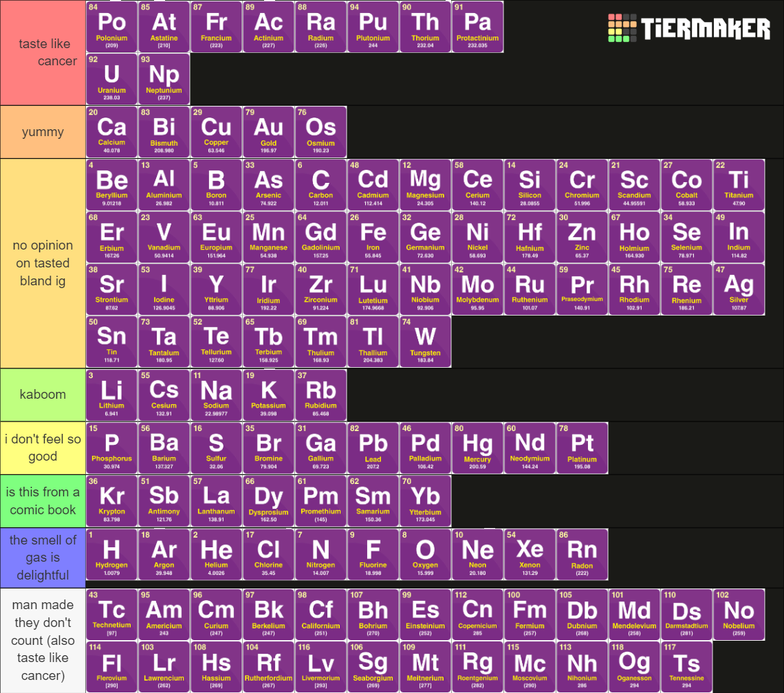Click the Mercury (Hg) element tile
This screenshot has height=693, width=784.
(x=477, y=448)
